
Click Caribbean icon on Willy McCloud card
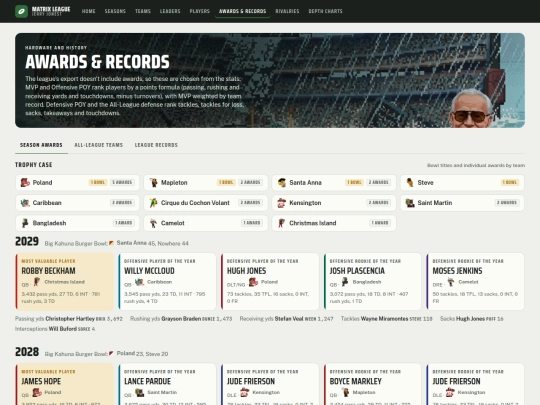click(x=139, y=282)
